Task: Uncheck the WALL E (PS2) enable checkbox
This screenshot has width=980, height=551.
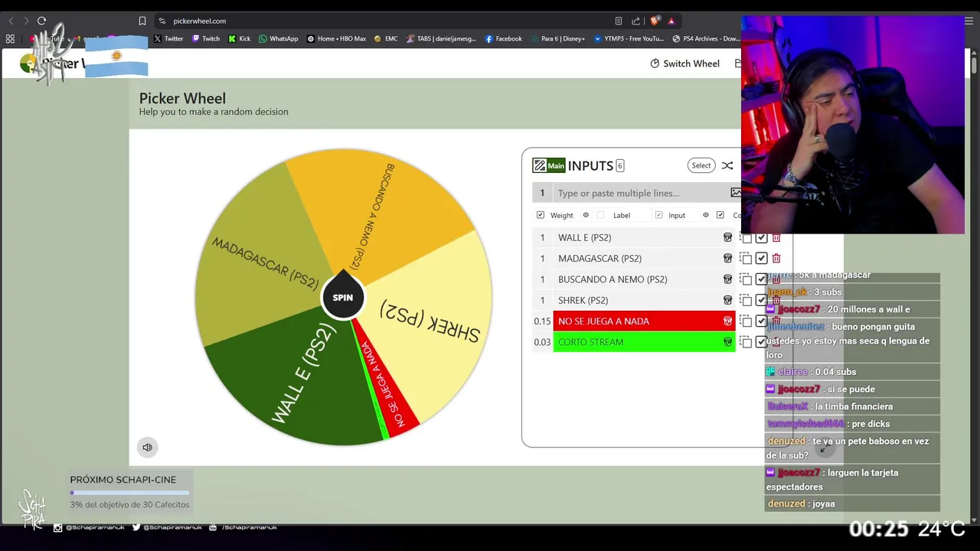Action: tap(761, 238)
